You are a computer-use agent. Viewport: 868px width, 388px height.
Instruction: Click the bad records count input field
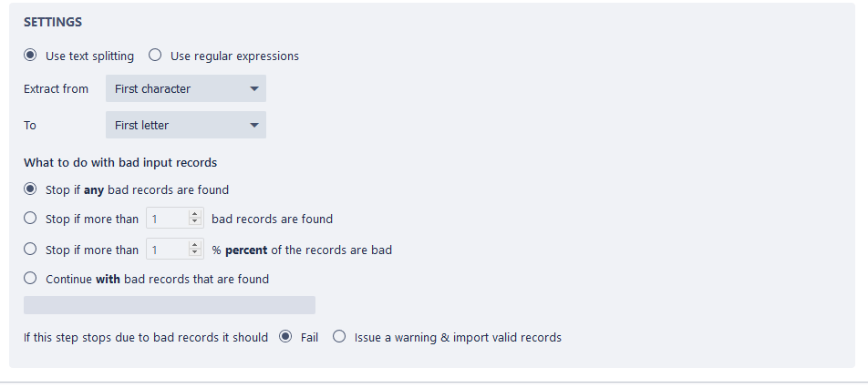click(168, 219)
